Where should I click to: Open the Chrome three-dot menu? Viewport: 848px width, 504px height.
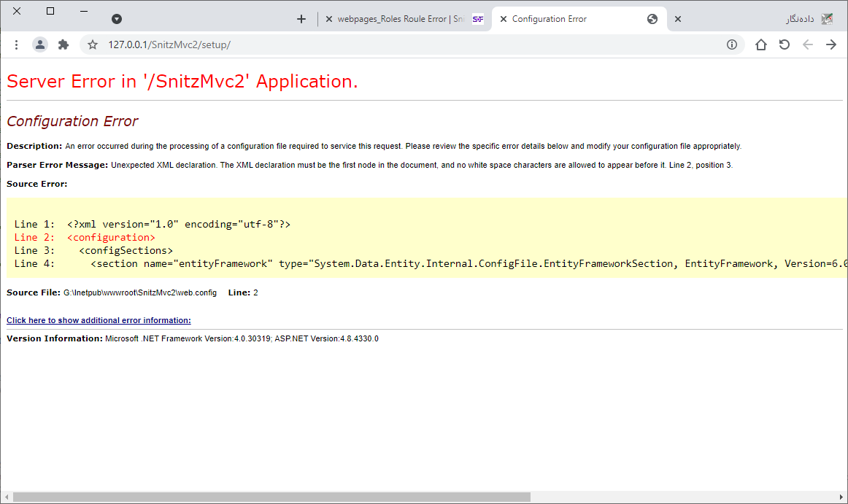point(16,44)
